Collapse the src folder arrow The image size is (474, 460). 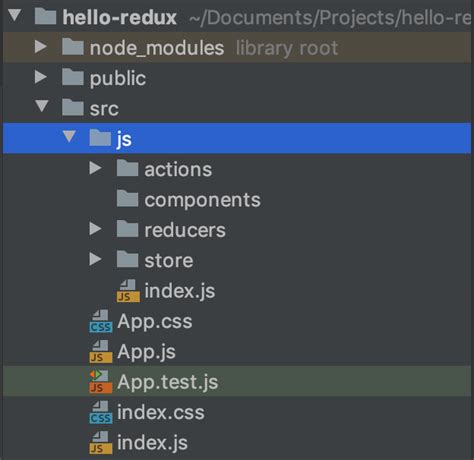click(x=42, y=106)
